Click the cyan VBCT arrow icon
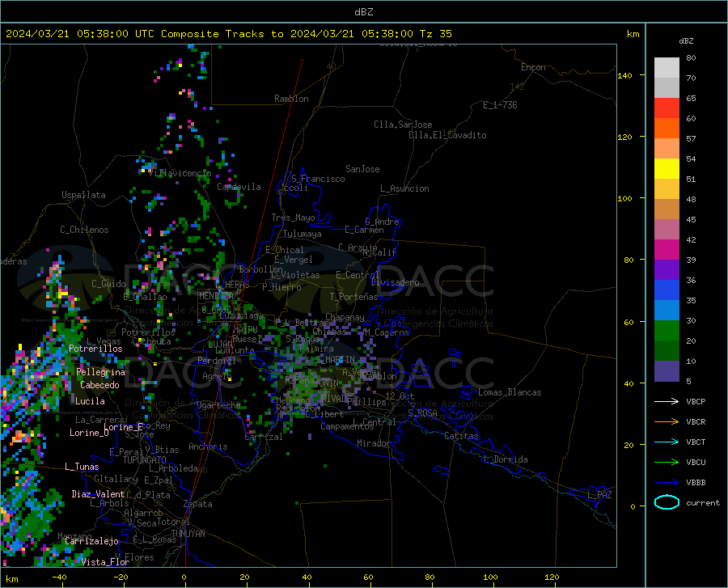Screen dimensions: 728x588 click(667, 442)
